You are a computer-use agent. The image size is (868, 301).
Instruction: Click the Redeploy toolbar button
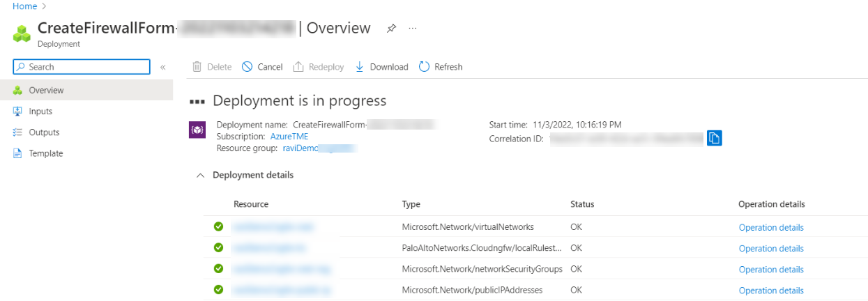click(319, 67)
